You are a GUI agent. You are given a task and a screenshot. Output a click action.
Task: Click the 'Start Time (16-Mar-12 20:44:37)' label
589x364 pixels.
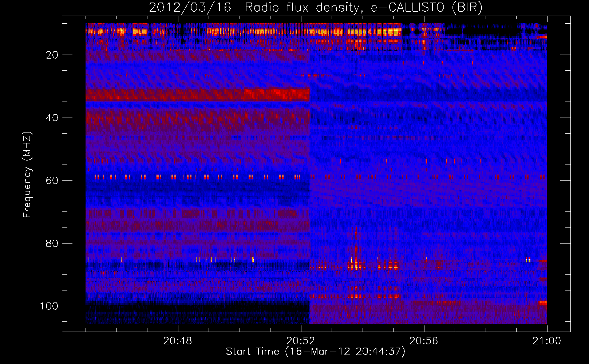pyautogui.click(x=316, y=352)
